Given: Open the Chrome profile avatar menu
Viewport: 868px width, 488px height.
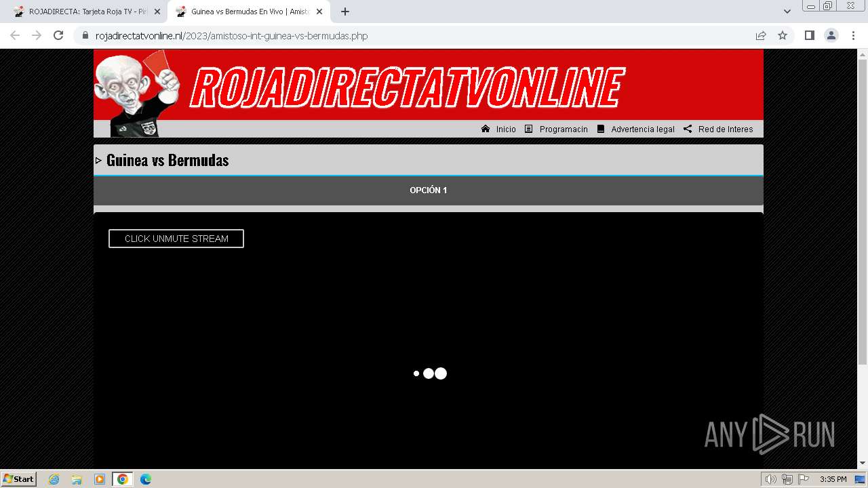Looking at the screenshot, I should [x=831, y=36].
